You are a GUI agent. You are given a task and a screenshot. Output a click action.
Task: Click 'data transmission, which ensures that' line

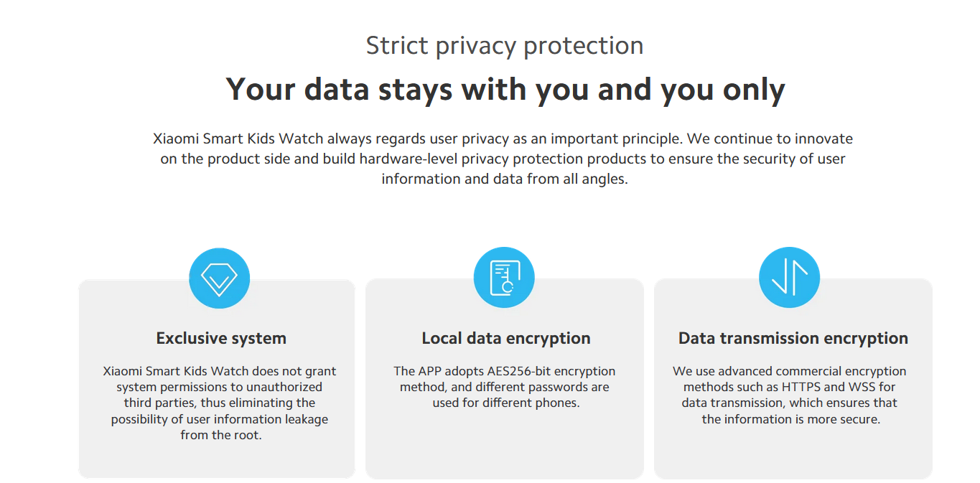790,403
